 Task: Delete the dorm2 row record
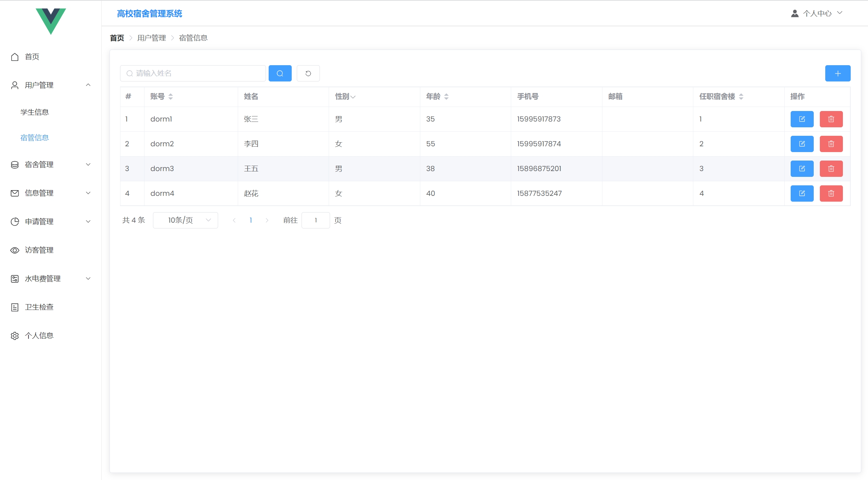coord(831,144)
